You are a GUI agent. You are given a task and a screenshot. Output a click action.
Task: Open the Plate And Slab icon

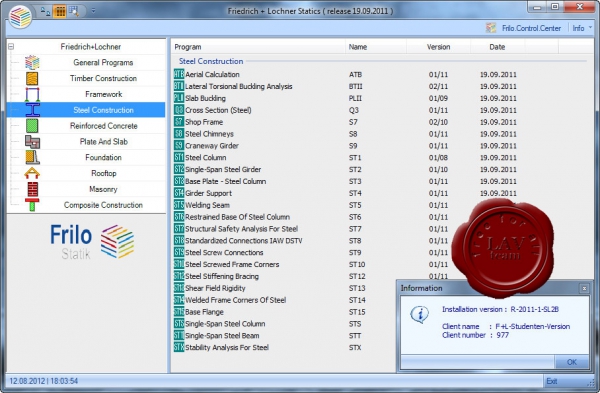point(32,142)
